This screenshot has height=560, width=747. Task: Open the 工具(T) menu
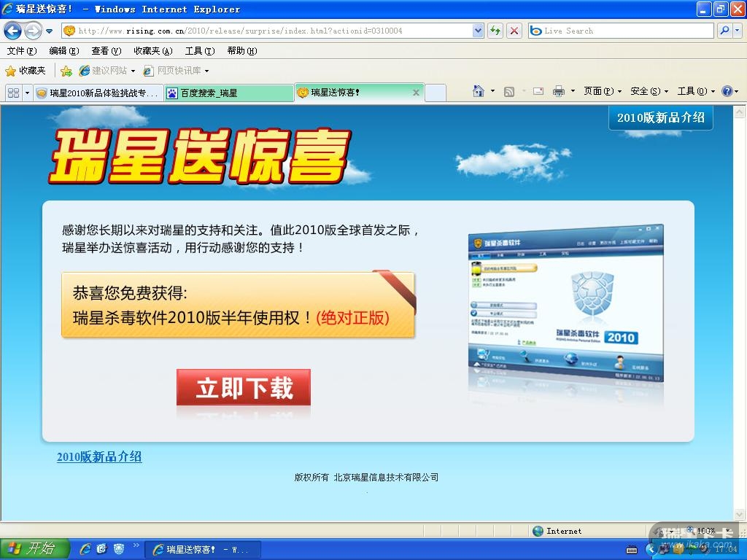pos(200,51)
